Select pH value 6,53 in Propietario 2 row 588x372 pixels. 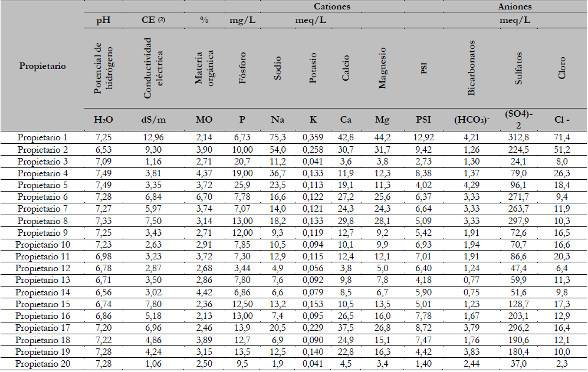coord(104,150)
